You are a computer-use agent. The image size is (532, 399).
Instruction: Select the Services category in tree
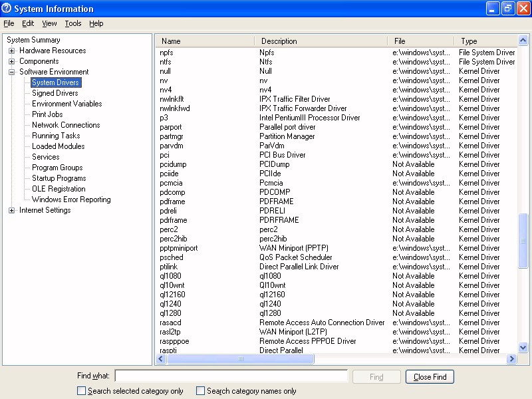(46, 157)
